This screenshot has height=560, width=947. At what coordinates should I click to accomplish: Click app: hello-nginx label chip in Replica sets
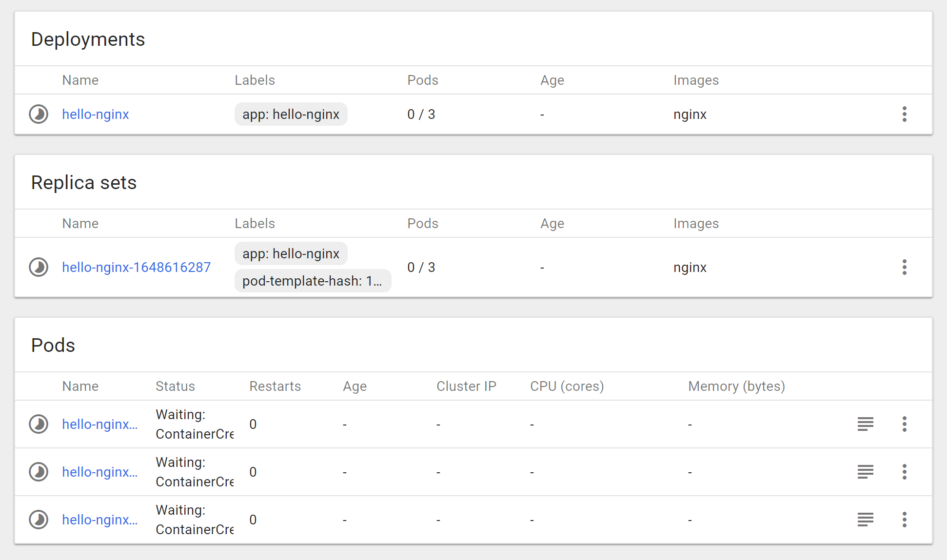(x=291, y=253)
